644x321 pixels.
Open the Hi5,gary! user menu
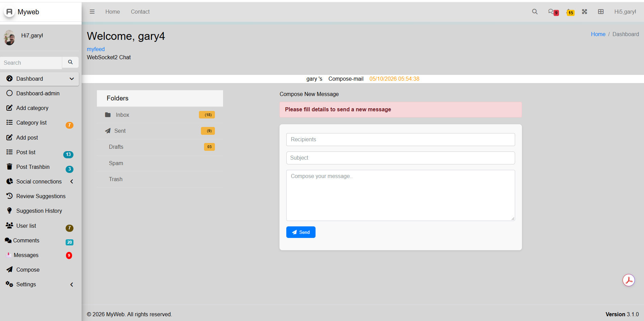click(625, 12)
